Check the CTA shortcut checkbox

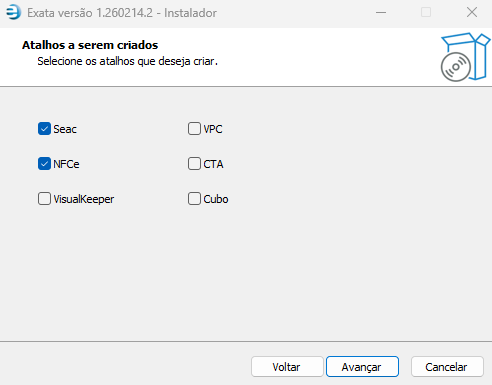[x=194, y=164]
